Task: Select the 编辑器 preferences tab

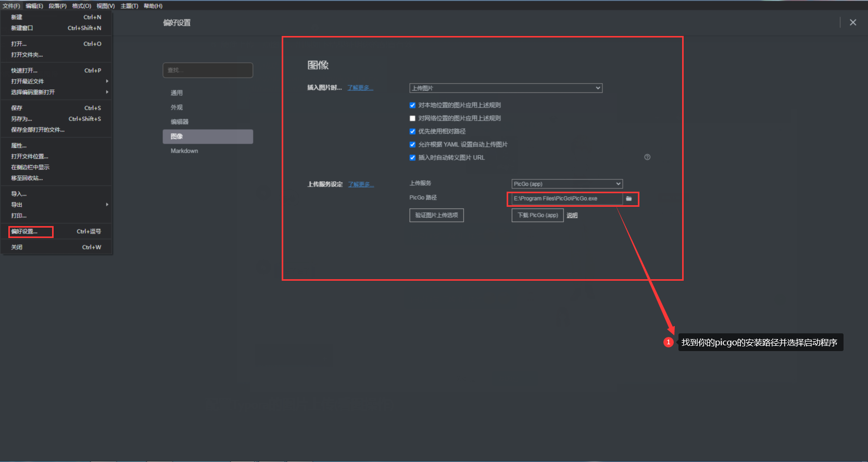Action: click(x=208, y=122)
